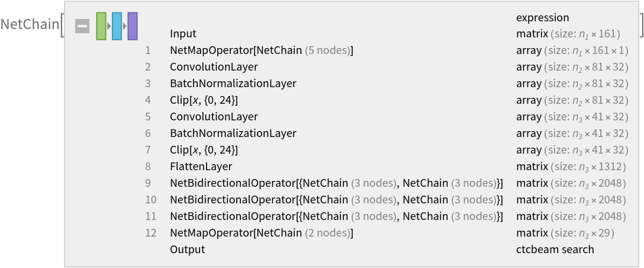
Task: Click the green layer block icon
Action: click(x=101, y=26)
